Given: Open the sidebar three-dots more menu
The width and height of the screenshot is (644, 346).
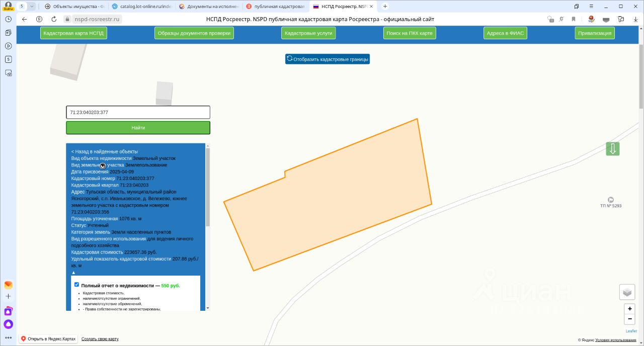Looking at the screenshot, I should click(x=8, y=337).
